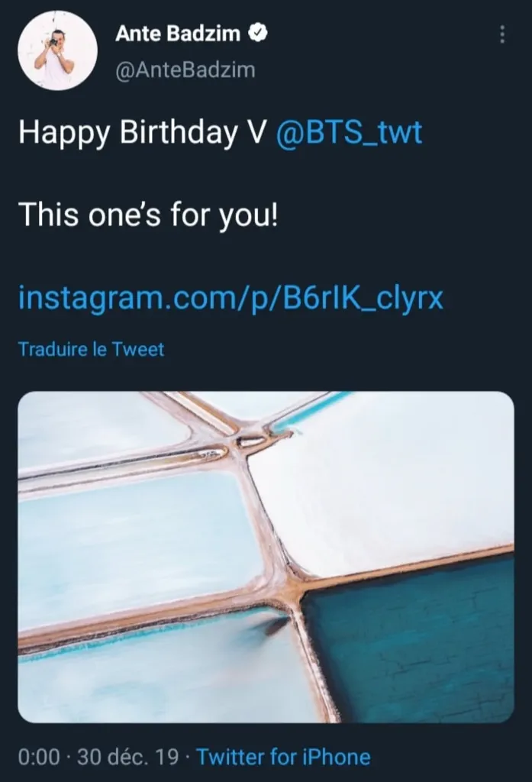
Task: Tap the @AnteBadzim handle
Action: pos(185,70)
